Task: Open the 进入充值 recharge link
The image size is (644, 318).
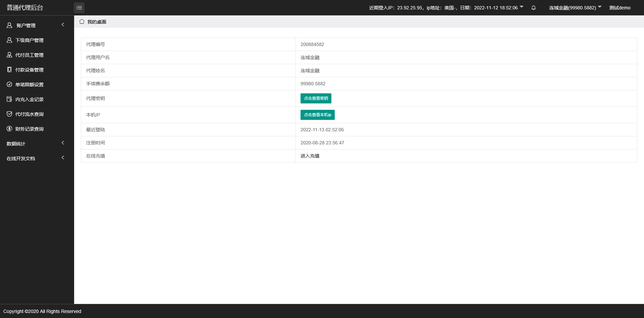Action: coord(310,156)
